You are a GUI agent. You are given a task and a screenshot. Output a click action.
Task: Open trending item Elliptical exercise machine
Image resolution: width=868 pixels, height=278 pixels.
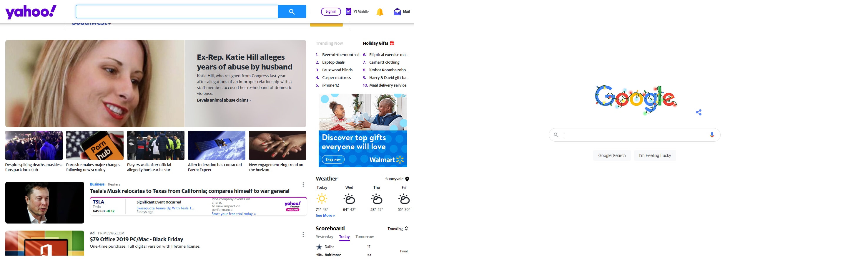coord(389,55)
